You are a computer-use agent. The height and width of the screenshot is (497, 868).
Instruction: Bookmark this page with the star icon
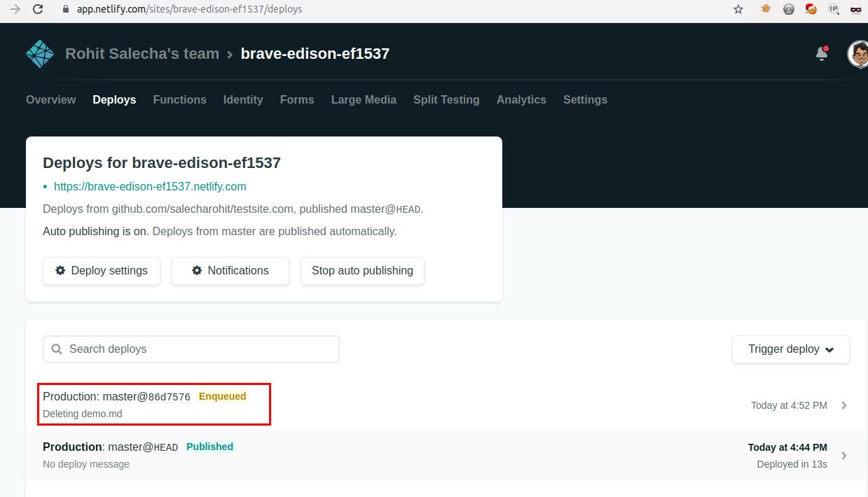tap(738, 10)
